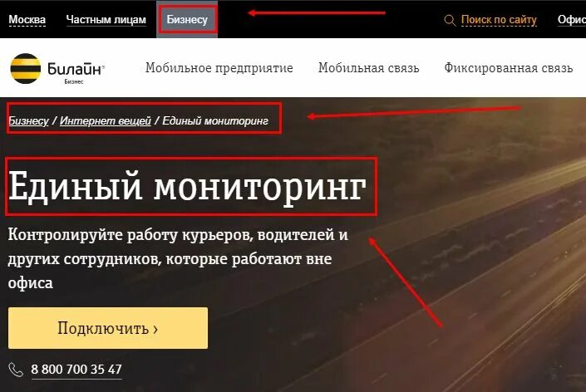Image resolution: width=586 pixels, height=392 pixels.
Task: Open the Москва city selector
Action: point(27,19)
